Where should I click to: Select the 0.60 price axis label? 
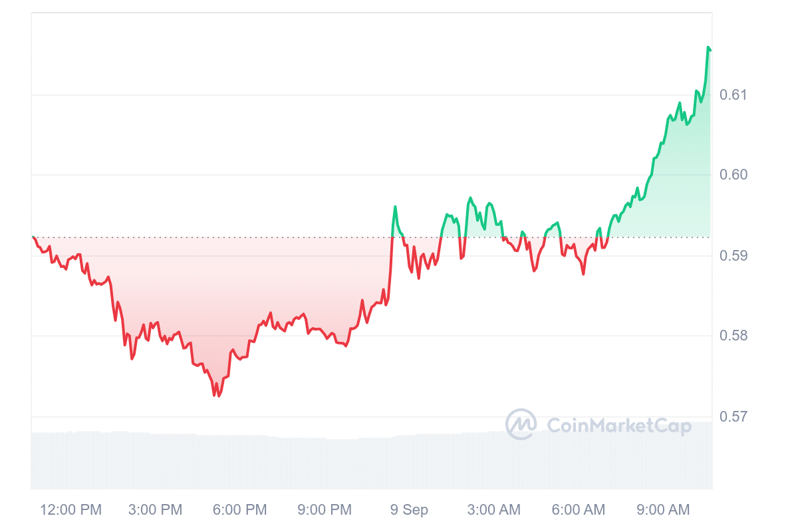coord(733,175)
